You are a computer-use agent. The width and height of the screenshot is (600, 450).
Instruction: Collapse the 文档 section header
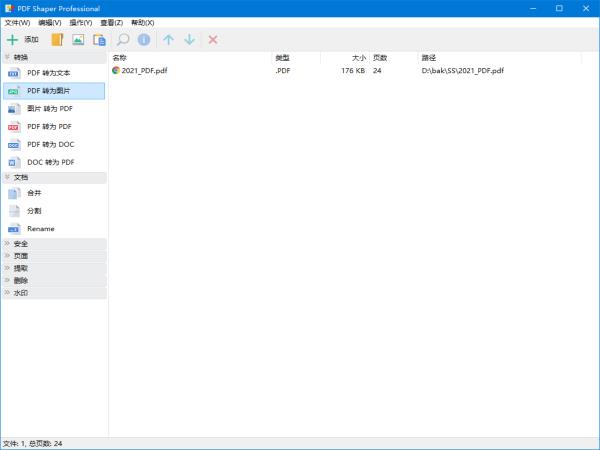(55, 177)
